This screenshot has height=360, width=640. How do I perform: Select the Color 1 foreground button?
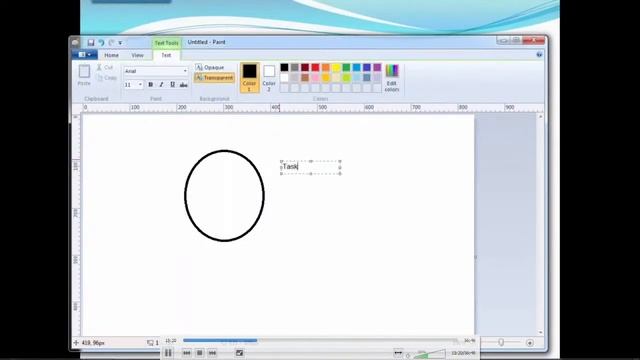[x=249, y=78]
